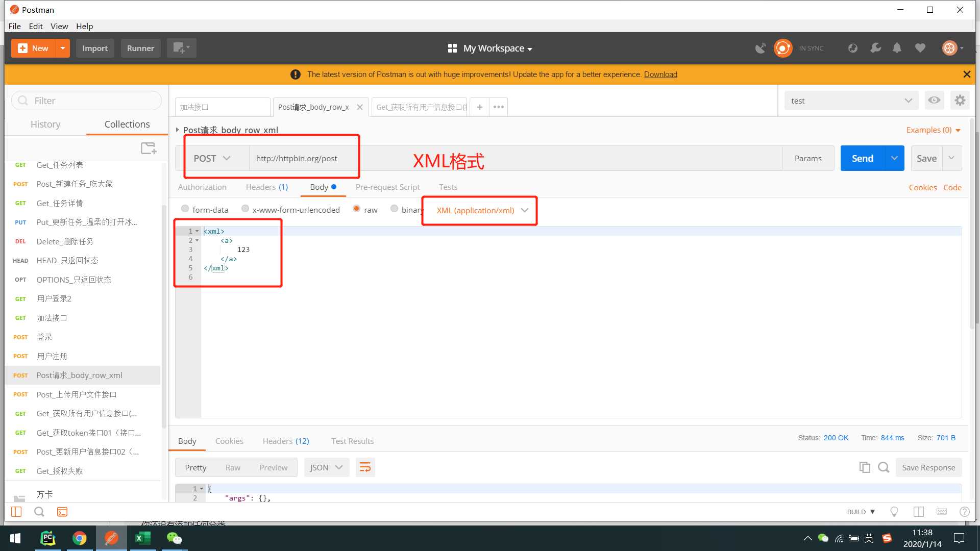Toggle sidebar icon in bottom bar
Viewport: 980px width, 551px height.
click(16, 512)
